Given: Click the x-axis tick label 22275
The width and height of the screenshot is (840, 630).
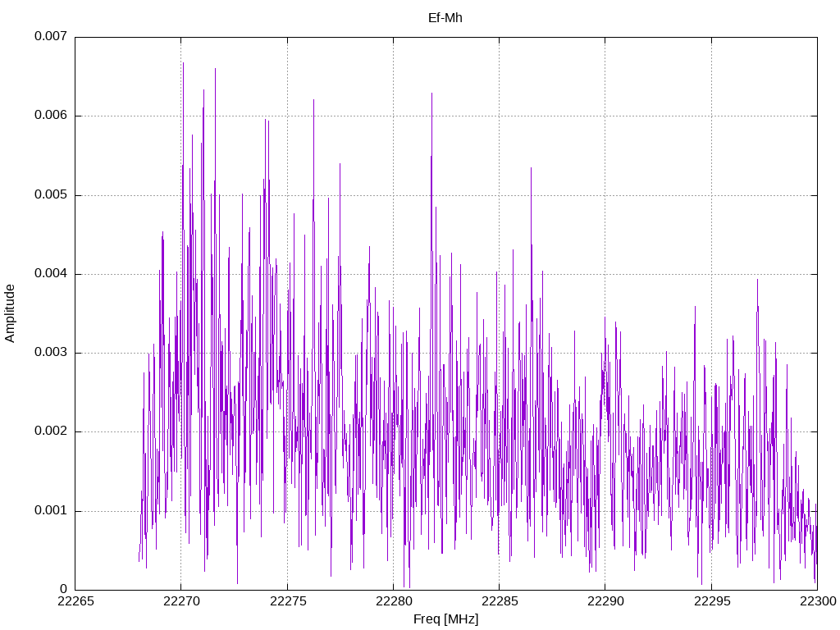Looking at the screenshot, I should 288,601.
